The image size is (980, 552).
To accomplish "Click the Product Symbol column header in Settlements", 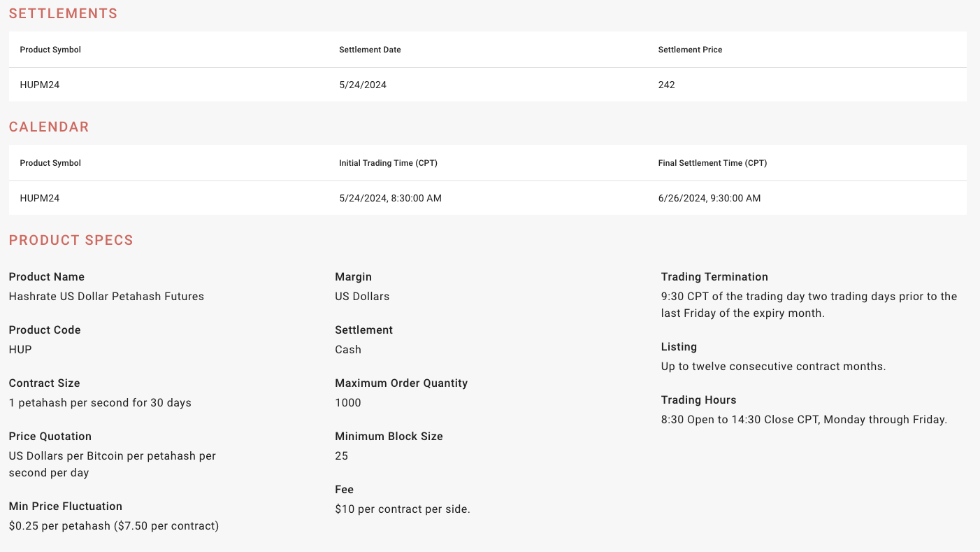I will [x=50, y=50].
